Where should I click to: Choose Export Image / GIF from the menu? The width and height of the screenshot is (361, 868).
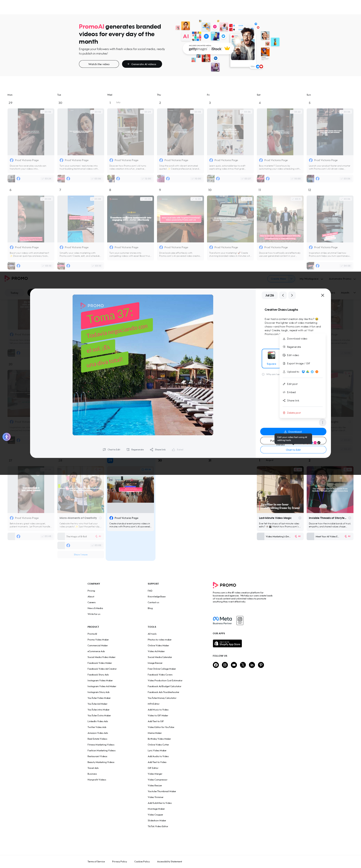[x=302, y=363]
